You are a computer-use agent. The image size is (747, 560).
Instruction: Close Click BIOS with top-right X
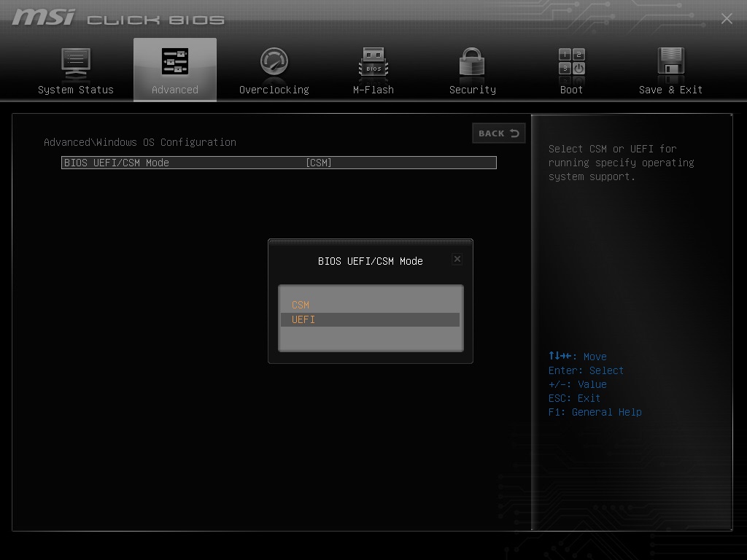pyautogui.click(x=727, y=18)
